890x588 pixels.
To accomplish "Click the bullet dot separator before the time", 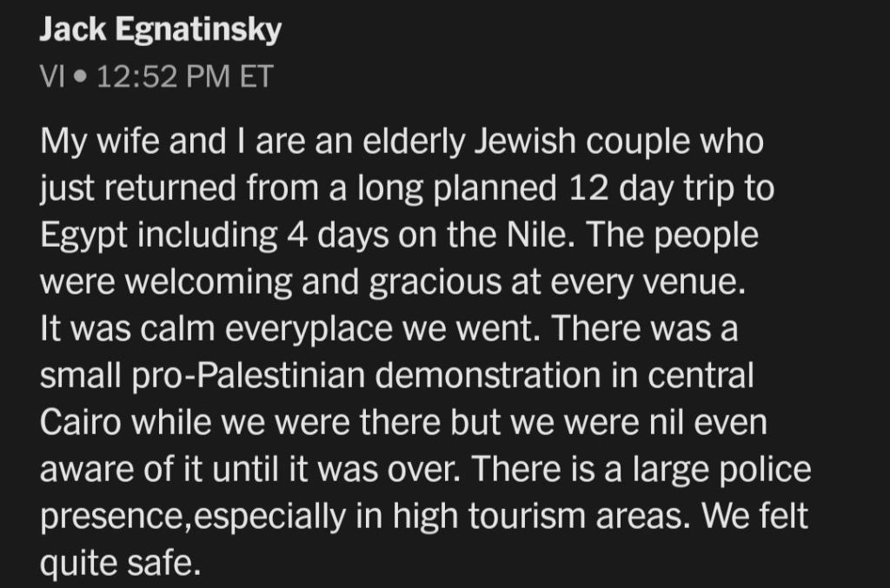I will tap(81, 78).
